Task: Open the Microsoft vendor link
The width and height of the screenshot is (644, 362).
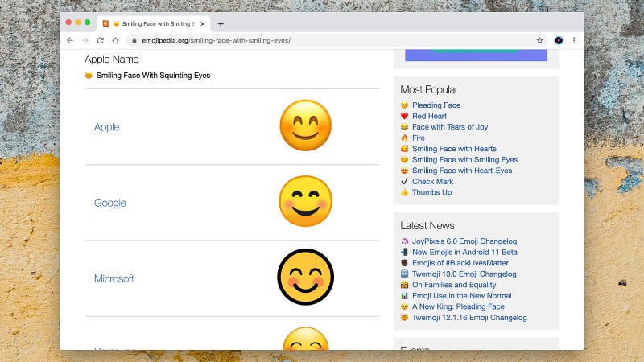Action: 114,278
